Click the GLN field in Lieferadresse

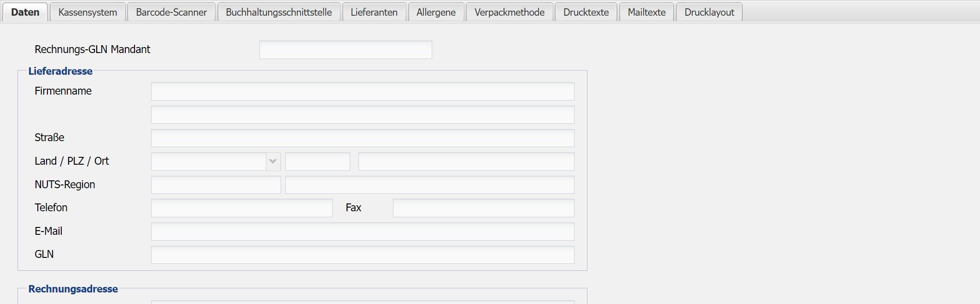[x=363, y=255]
